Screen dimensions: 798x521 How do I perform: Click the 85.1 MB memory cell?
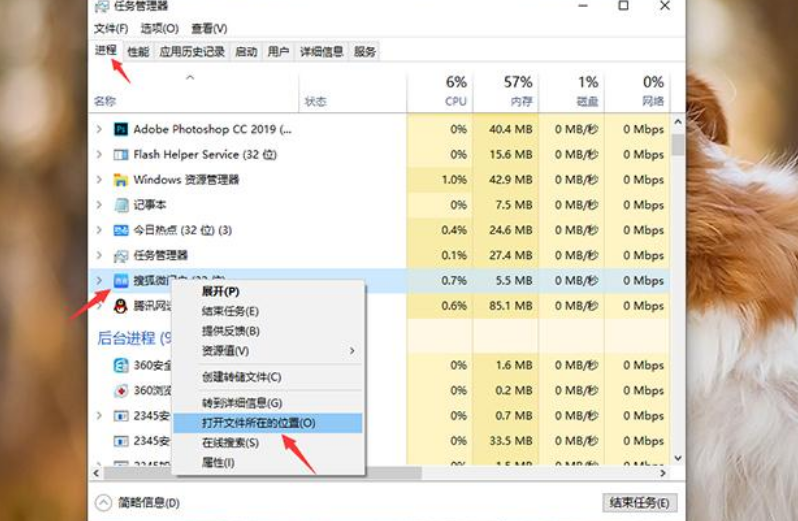506,306
